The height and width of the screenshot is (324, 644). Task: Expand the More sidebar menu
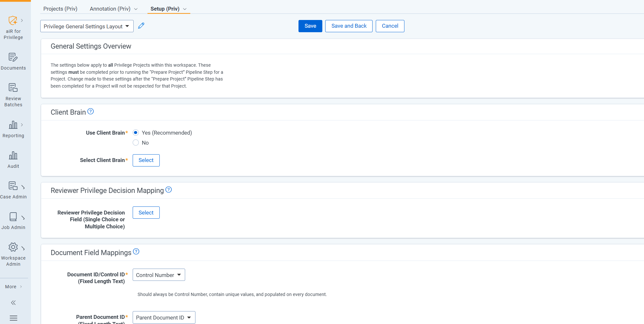click(14, 287)
